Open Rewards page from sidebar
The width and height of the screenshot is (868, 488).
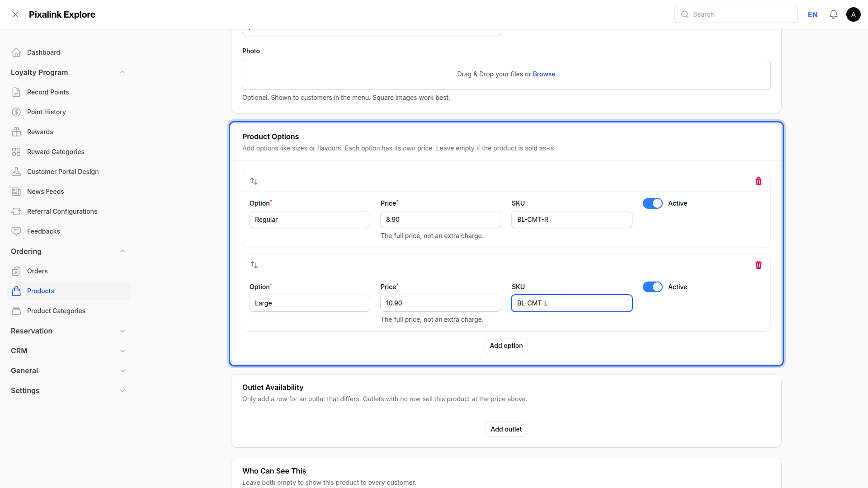pos(69,132)
